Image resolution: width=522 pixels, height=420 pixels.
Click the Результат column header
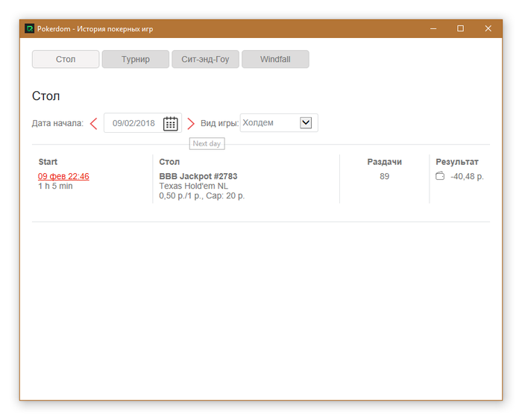(x=457, y=162)
